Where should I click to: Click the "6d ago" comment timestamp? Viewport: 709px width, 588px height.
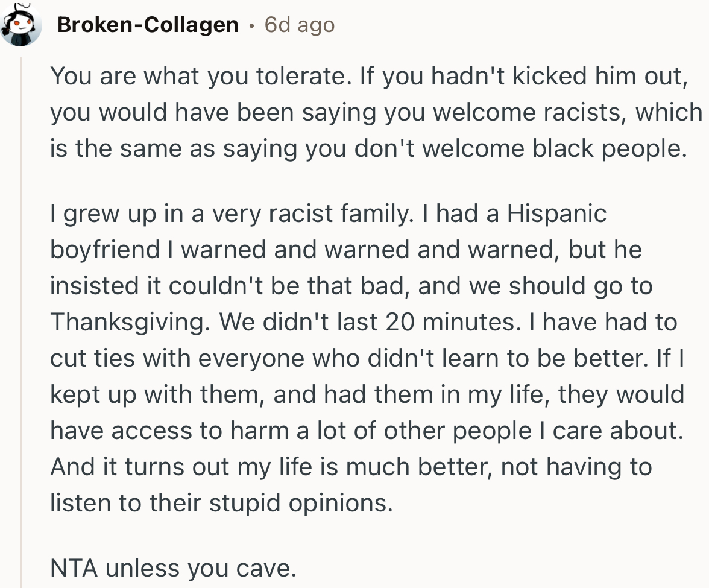(299, 25)
